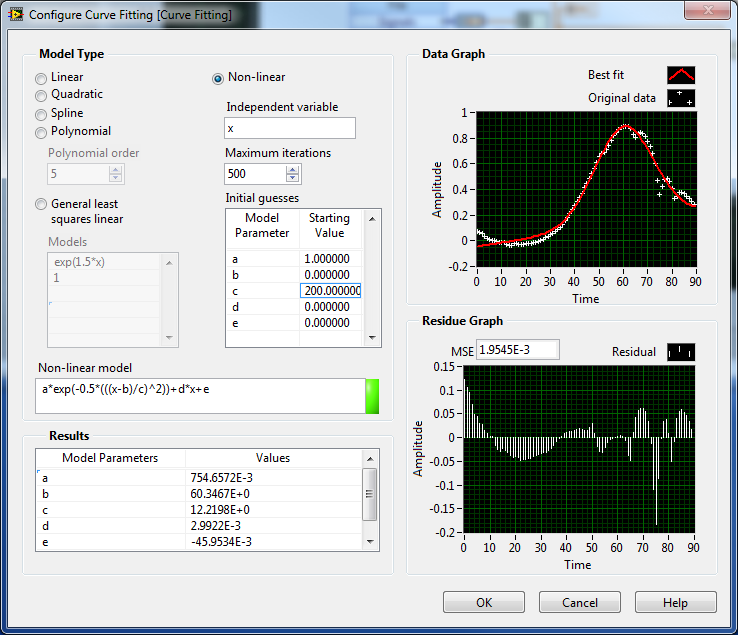Viewport: 738px width, 635px height.
Task: Click result value 60.3467E+0
Action: (x=274, y=494)
